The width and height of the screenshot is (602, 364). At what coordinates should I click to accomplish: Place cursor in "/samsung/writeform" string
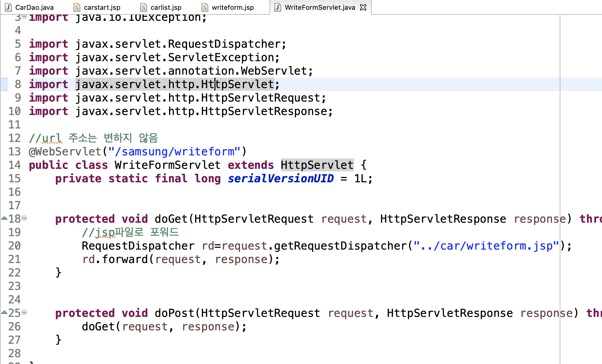click(x=175, y=152)
